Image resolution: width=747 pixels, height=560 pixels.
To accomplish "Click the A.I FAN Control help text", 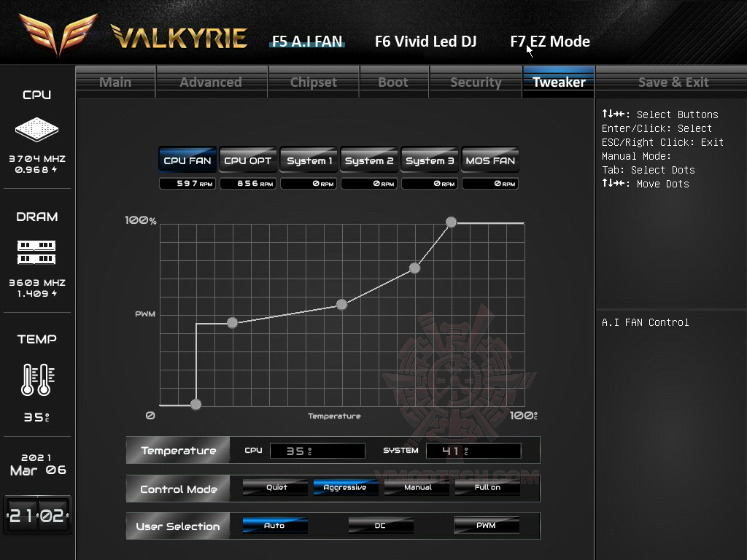I will [x=645, y=322].
